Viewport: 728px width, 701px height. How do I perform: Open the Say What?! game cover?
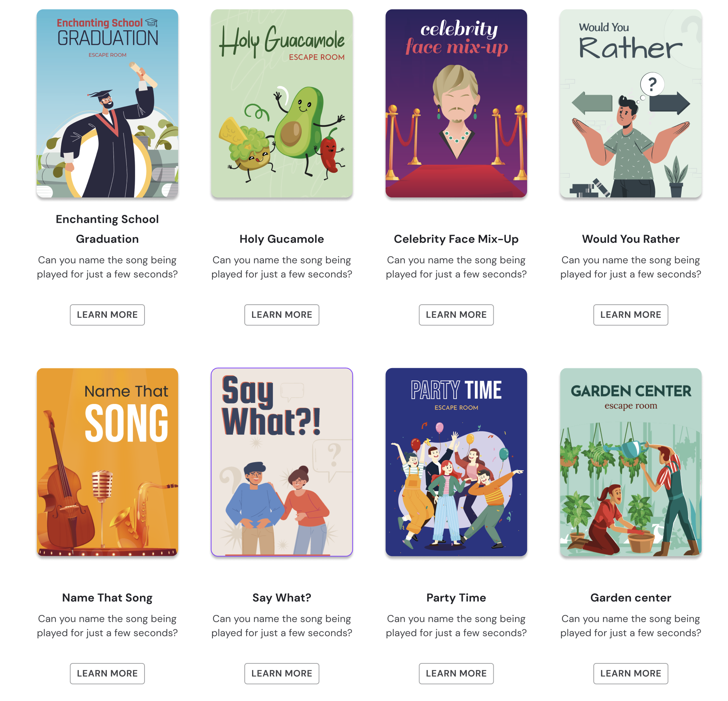(x=282, y=462)
